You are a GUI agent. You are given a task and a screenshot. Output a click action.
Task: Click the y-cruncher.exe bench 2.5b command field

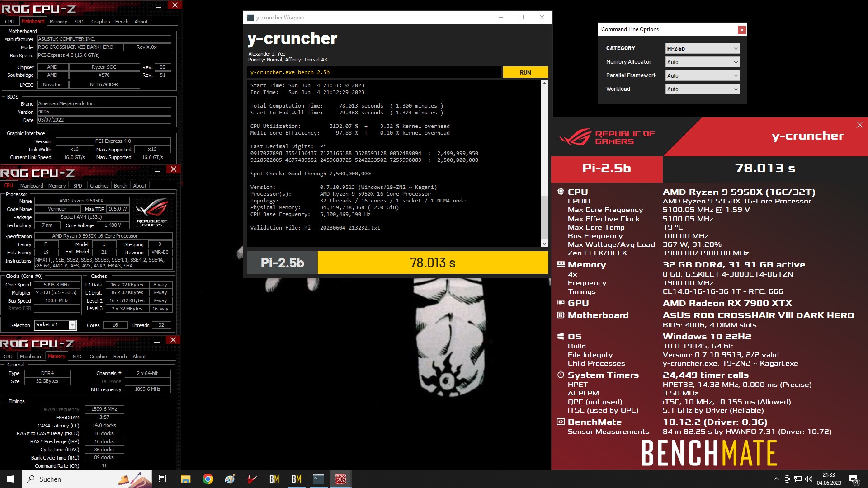coord(374,72)
